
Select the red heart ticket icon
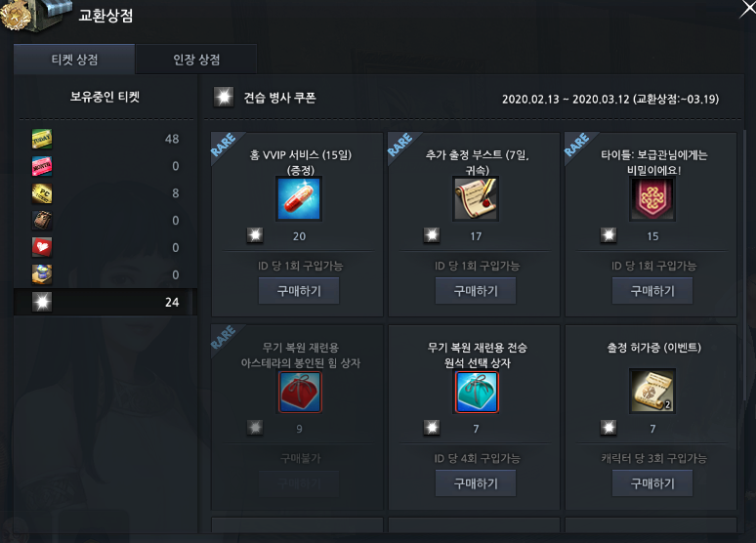[42, 247]
